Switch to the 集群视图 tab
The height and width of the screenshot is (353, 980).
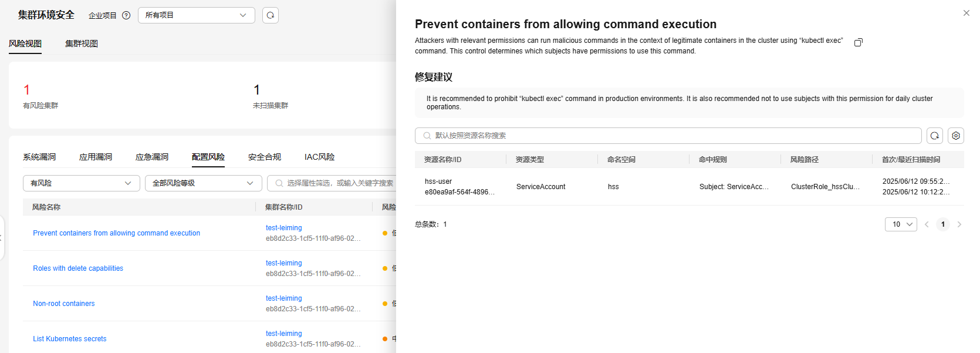coord(82,43)
